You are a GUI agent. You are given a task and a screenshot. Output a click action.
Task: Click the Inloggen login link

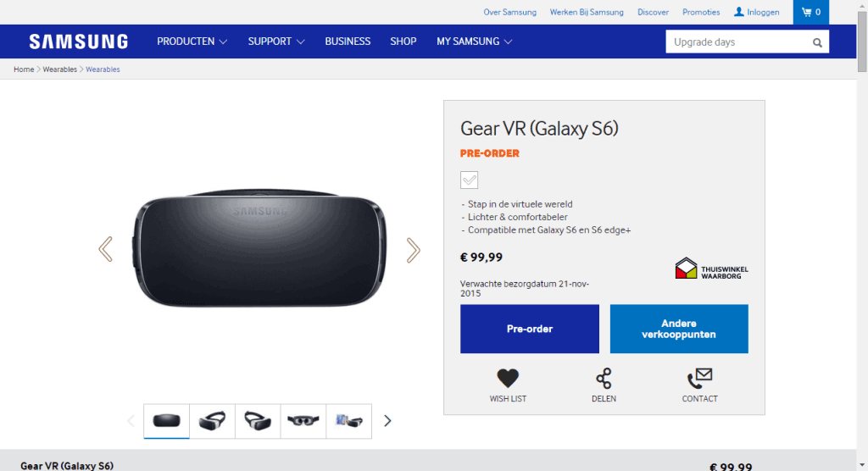[756, 12]
